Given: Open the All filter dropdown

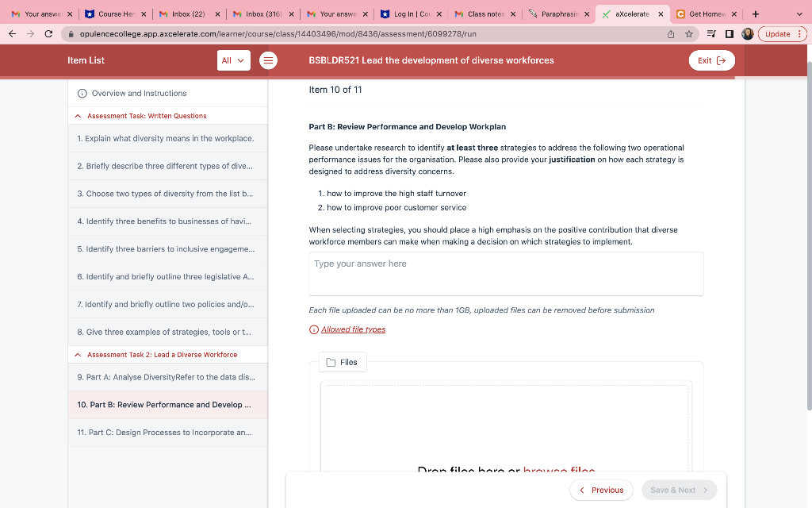Looking at the screenshot, I should (233, 60).
